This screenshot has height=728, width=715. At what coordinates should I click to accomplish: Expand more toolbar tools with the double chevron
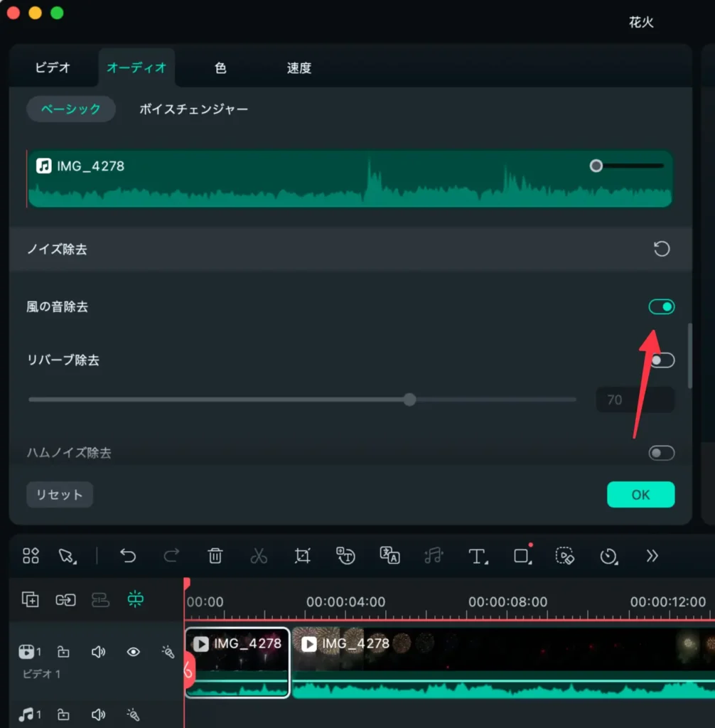click(652, 556)
